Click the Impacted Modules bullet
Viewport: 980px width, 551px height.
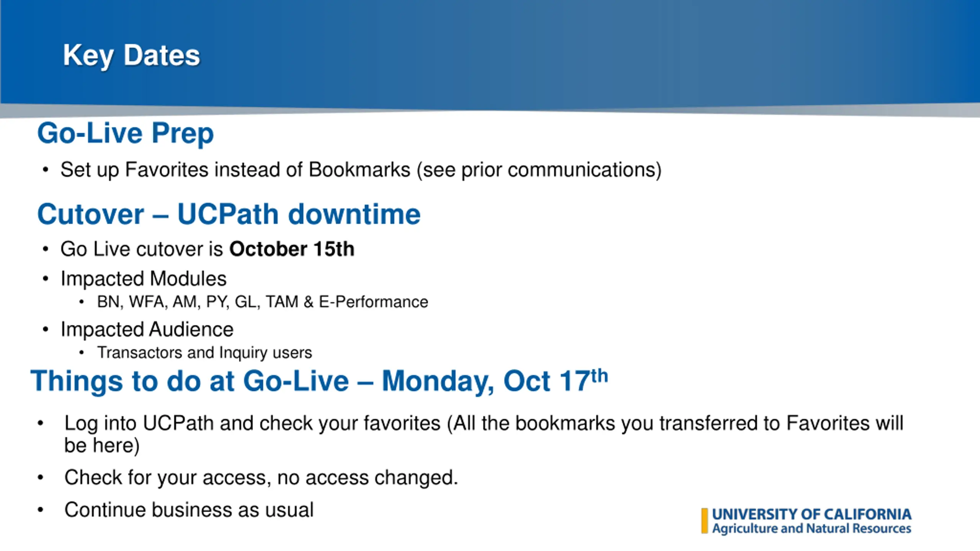point(144,279)
